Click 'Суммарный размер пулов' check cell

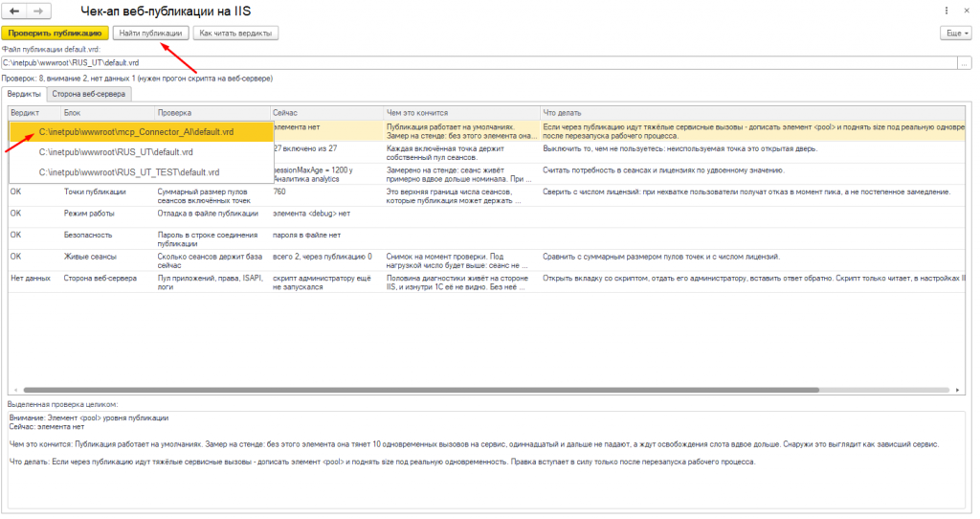tap(212, 195)
